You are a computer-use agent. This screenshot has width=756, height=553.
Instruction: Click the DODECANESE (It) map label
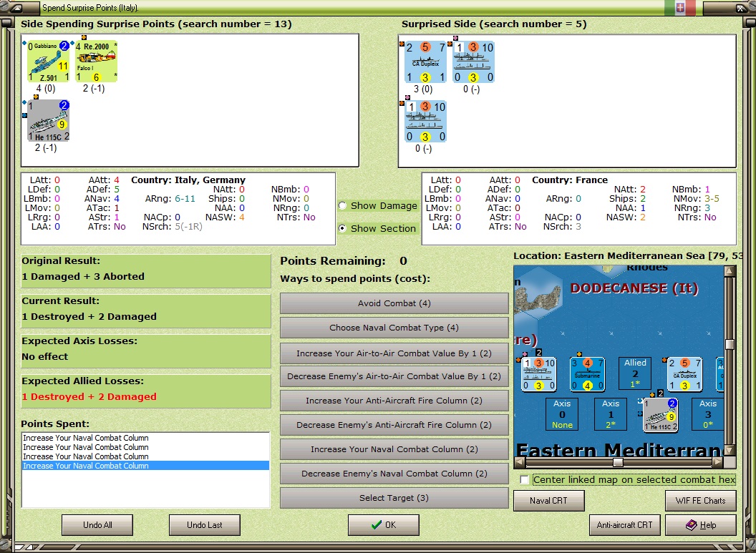634,288
